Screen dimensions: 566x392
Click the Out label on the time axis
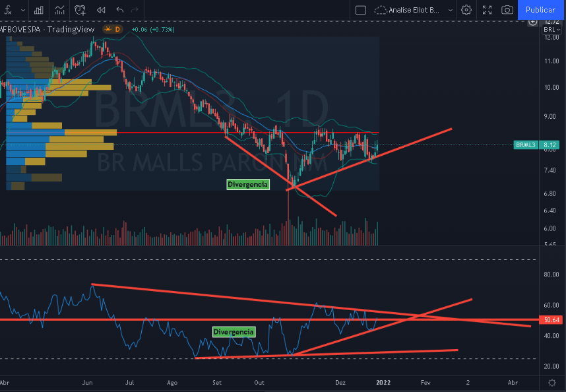[x=259, y=383]
